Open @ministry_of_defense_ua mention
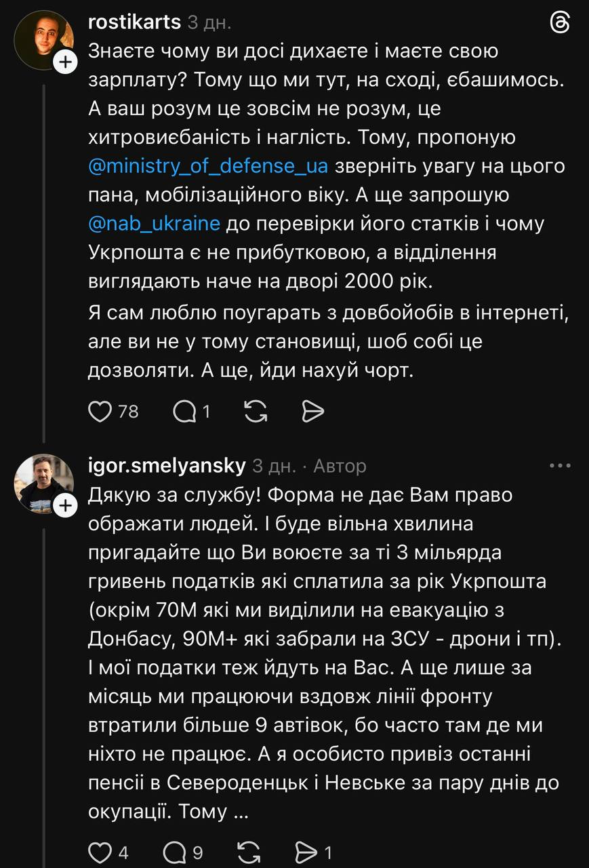Image resolution: width=589 pixels, height=868 pixels. pos(209,166)
